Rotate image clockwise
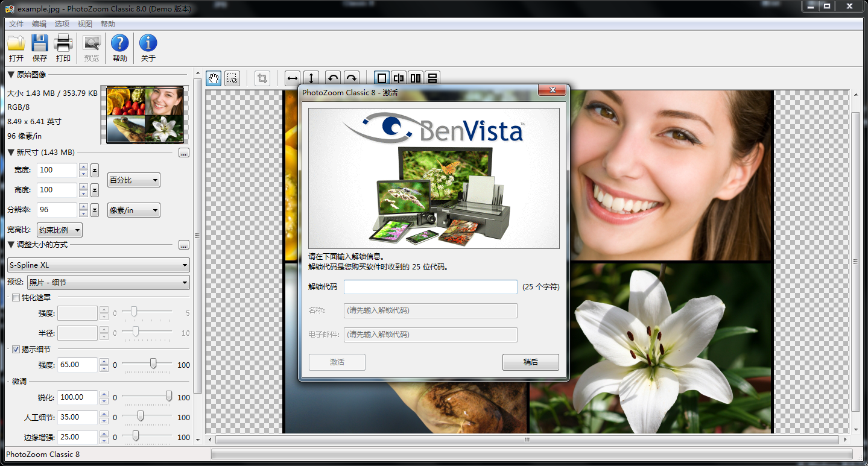 point(351,78)
